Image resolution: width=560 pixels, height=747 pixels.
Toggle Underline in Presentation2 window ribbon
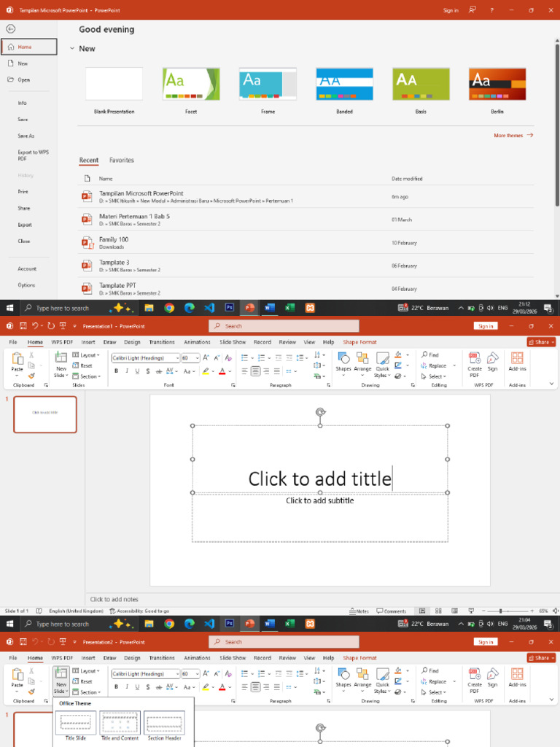tap(137, 687)
